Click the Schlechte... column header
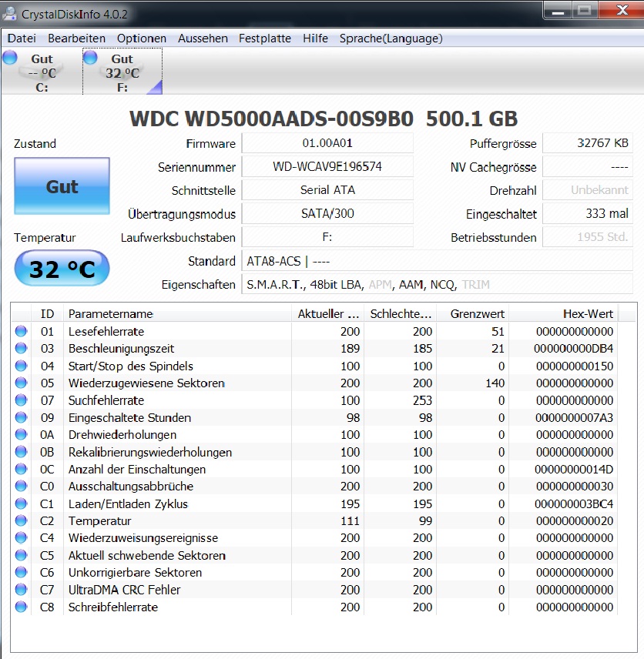Image resolution: width=644 pixels, height=659 pixels. tap(400, 313)
